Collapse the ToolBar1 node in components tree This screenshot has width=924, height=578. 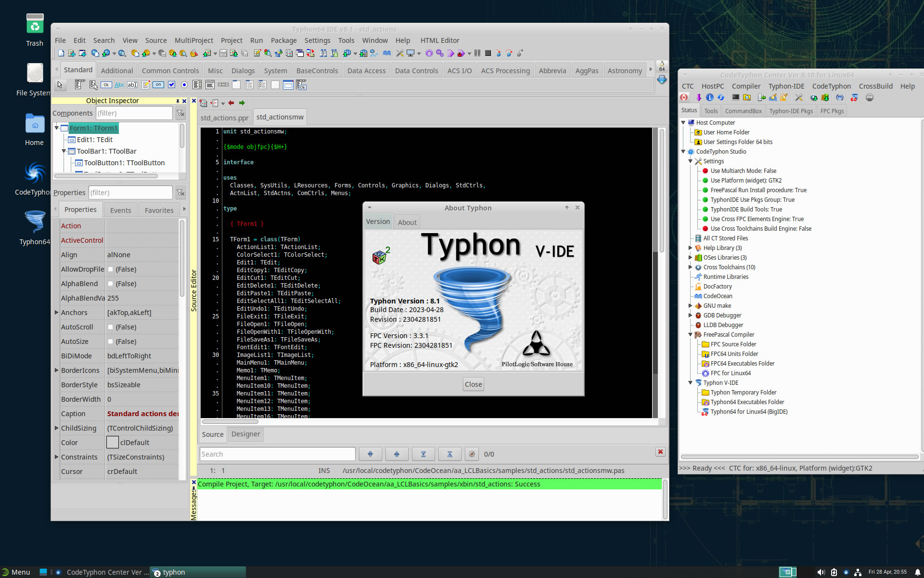point(64,151)
